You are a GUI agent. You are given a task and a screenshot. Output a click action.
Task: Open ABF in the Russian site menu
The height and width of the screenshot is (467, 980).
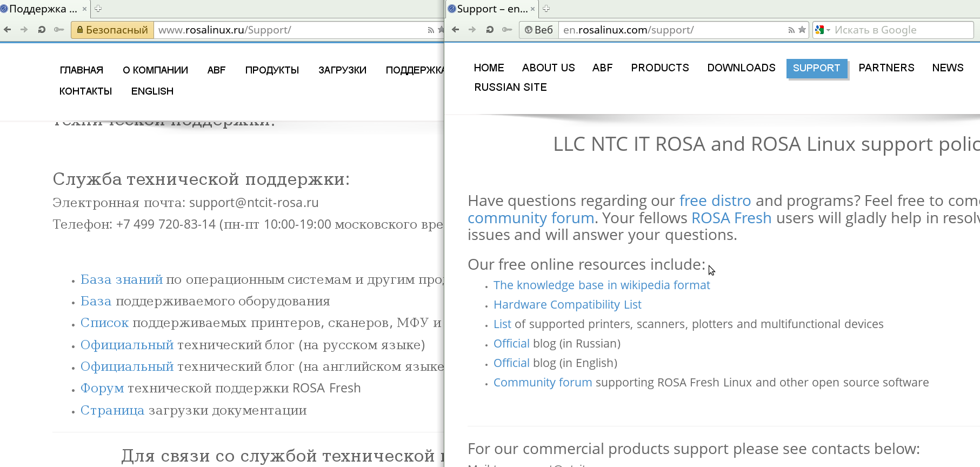coord(216,70)
